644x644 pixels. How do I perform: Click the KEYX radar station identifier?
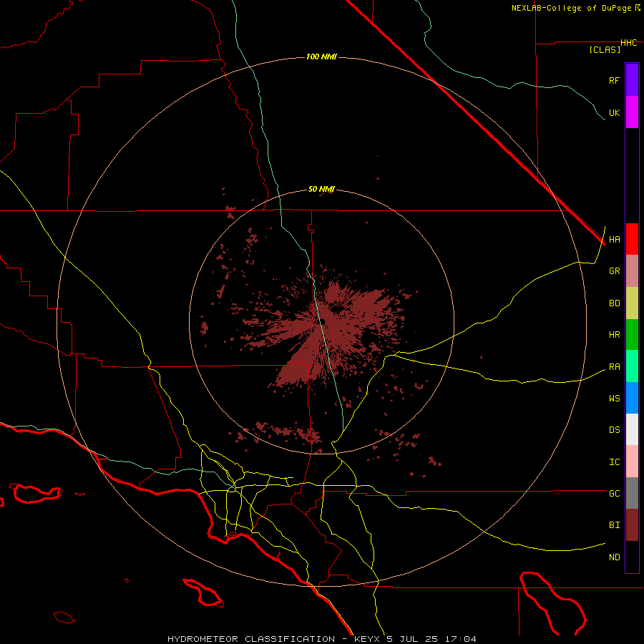point(366,639)
